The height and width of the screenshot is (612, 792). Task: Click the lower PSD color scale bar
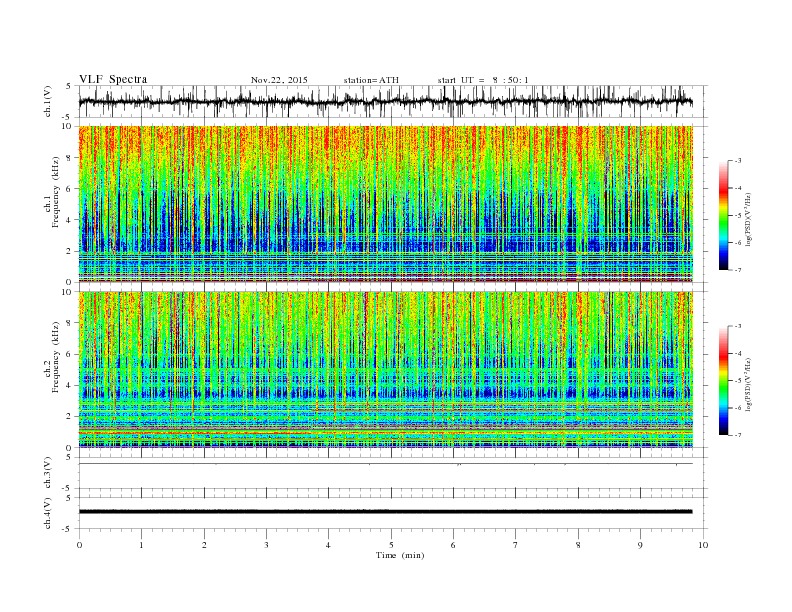723,380
